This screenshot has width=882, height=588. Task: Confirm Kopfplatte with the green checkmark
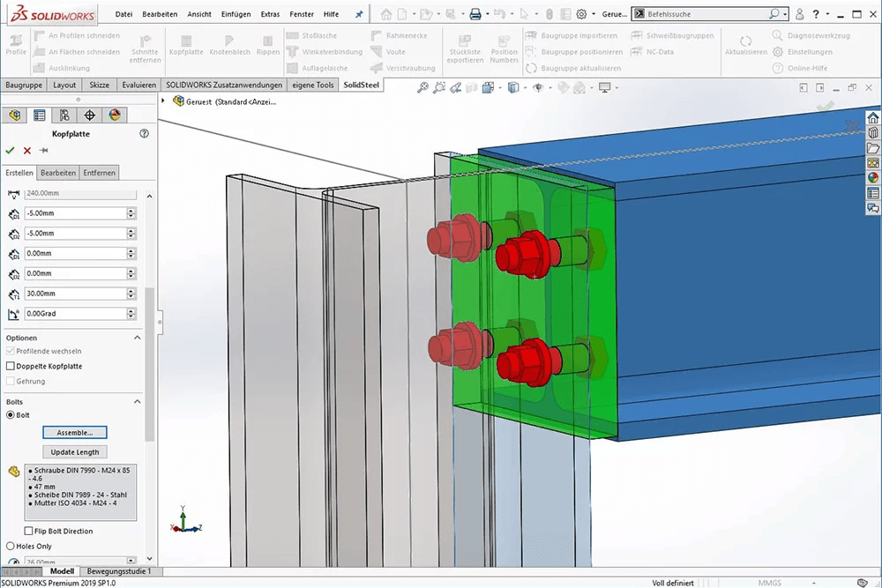11,150
